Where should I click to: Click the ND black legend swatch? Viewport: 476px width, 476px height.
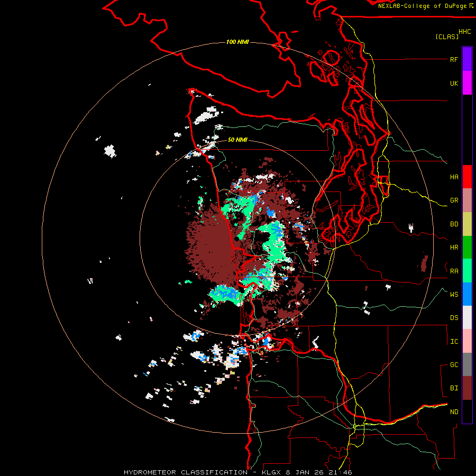click(x=467, y=411)
